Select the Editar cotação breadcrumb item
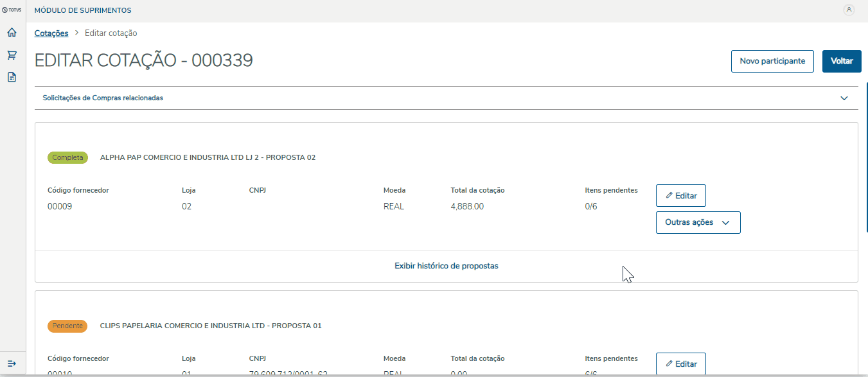The image size is (868, 377). coord(111,33)
